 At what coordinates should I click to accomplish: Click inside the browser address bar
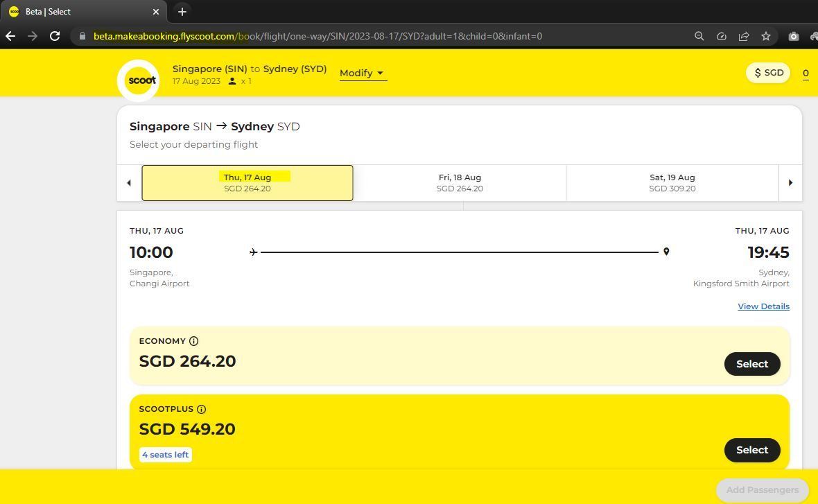pyautogui.click(x=347, y=36)
